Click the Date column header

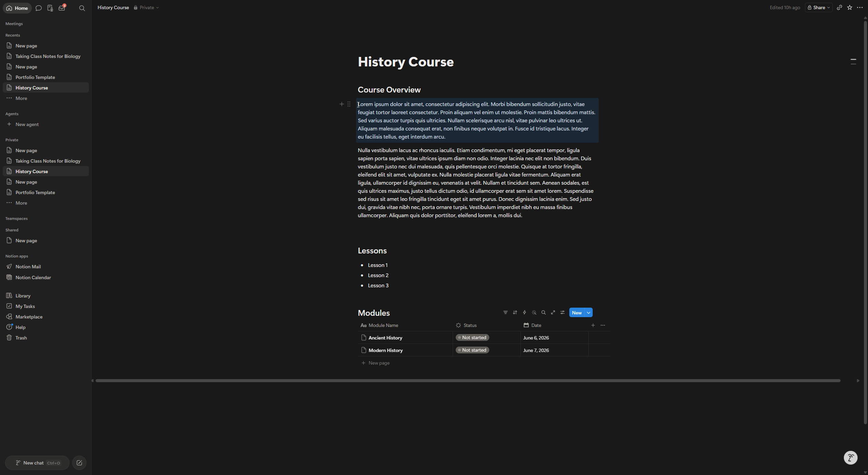click(554, 325)
